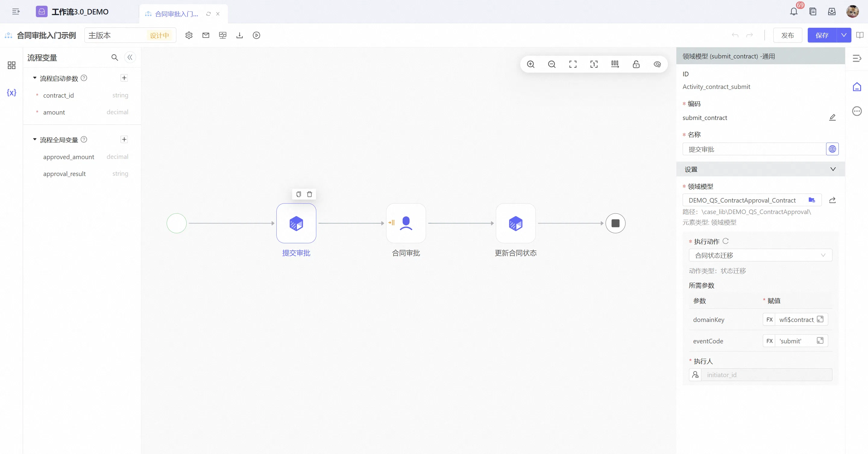Click the download export icon
868x454 pixels.
tap(240, 35)
